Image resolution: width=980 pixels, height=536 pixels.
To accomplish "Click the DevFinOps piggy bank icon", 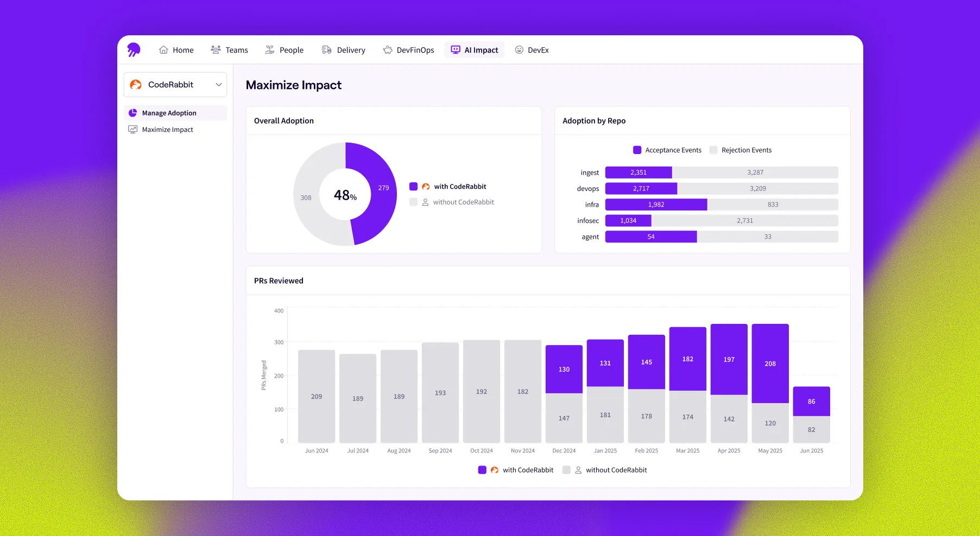I will click(x=388, y=50).
